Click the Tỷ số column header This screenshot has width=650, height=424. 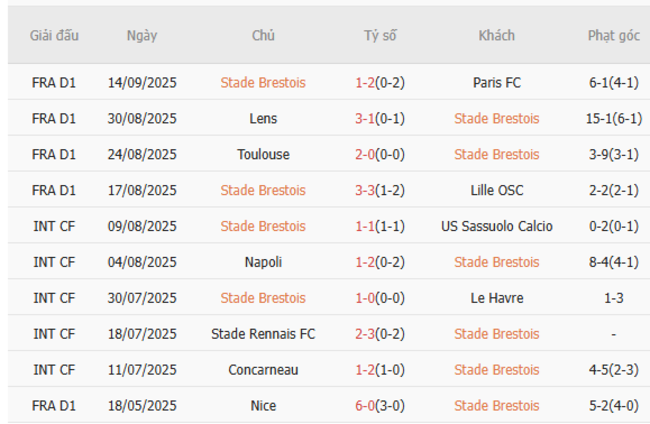pos(380,36)
